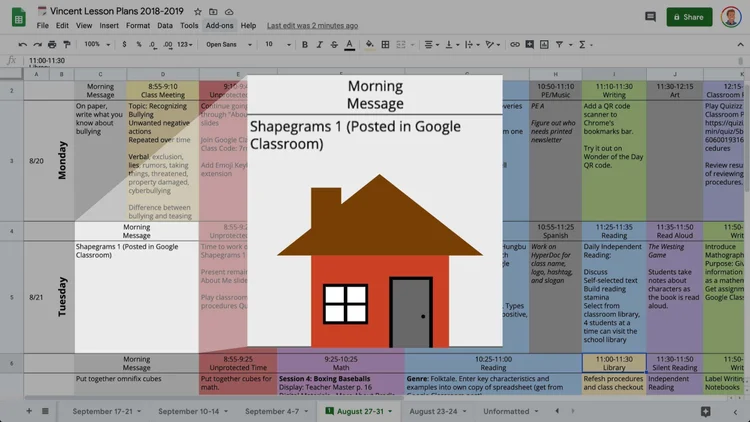Undo the last action
This screenshot has width=750, height=422.
click(22, 44)
